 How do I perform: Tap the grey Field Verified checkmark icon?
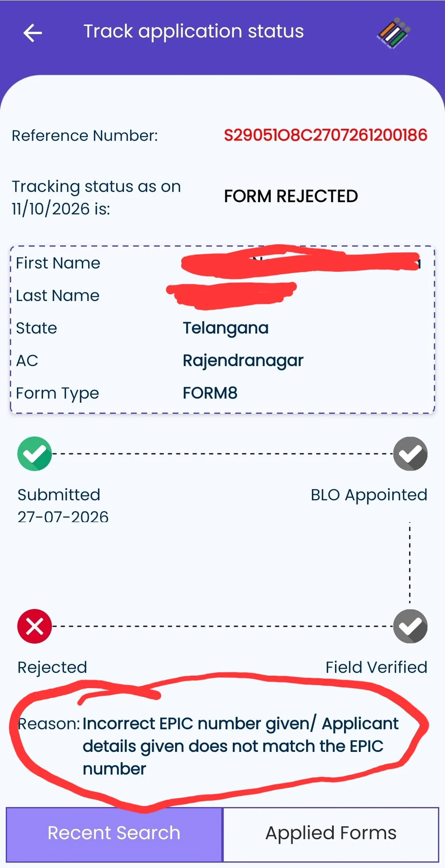(410, 626)
